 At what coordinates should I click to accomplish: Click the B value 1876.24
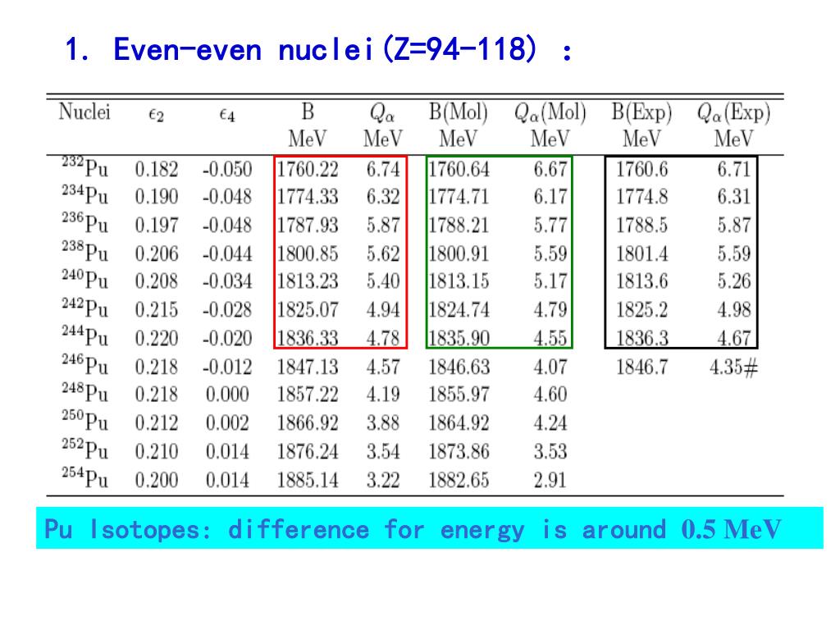[x=308, y=452]
